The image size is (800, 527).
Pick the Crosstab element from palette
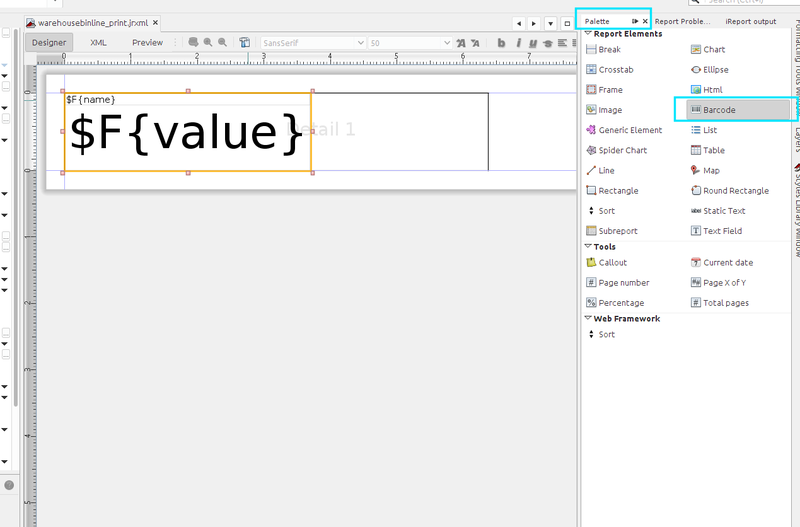[615, 70]
